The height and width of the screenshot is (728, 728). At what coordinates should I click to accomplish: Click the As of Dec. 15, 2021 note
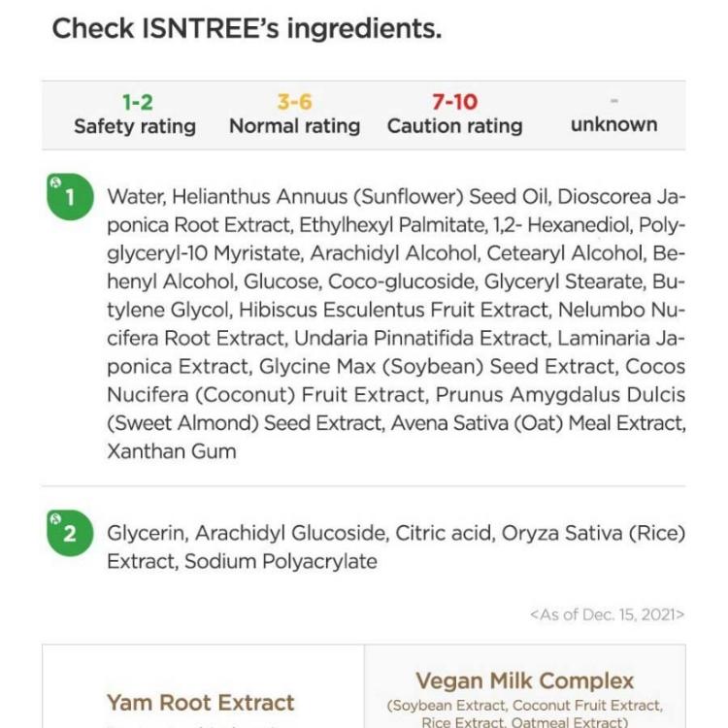[608, 614]
